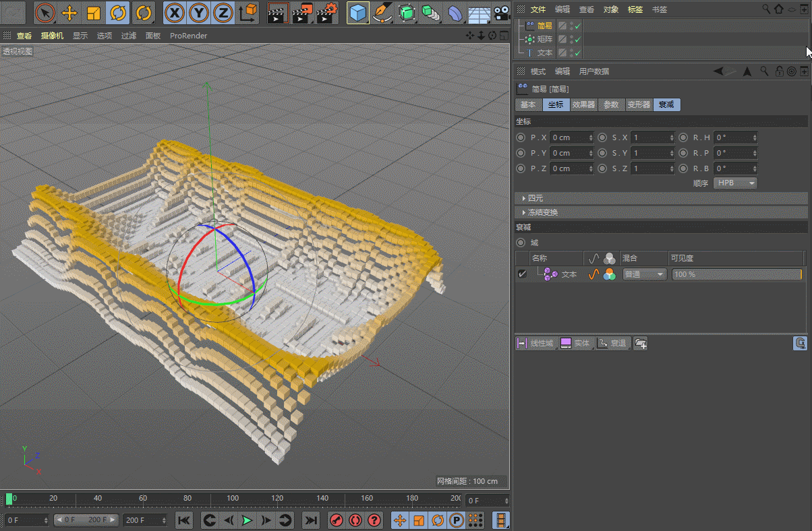812x531 pixels.
Task: Add a 线性域 field
Action: tap(535, 343)
